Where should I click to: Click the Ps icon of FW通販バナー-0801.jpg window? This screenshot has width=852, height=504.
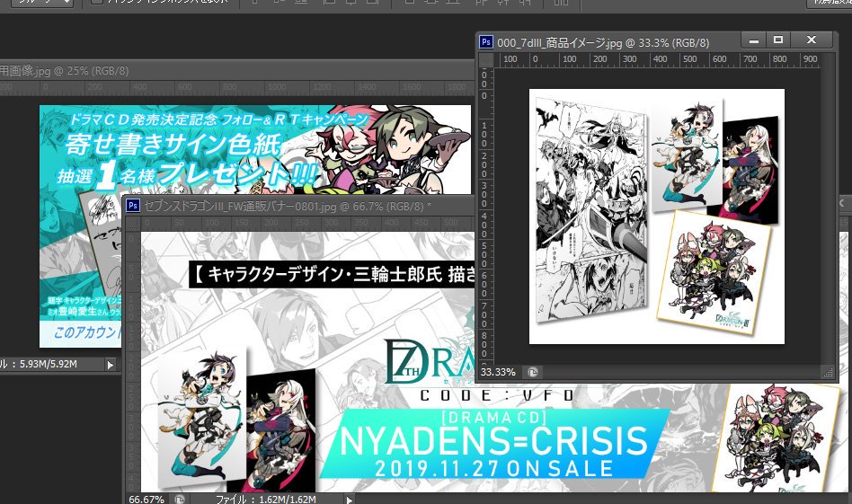click(133, 206)
